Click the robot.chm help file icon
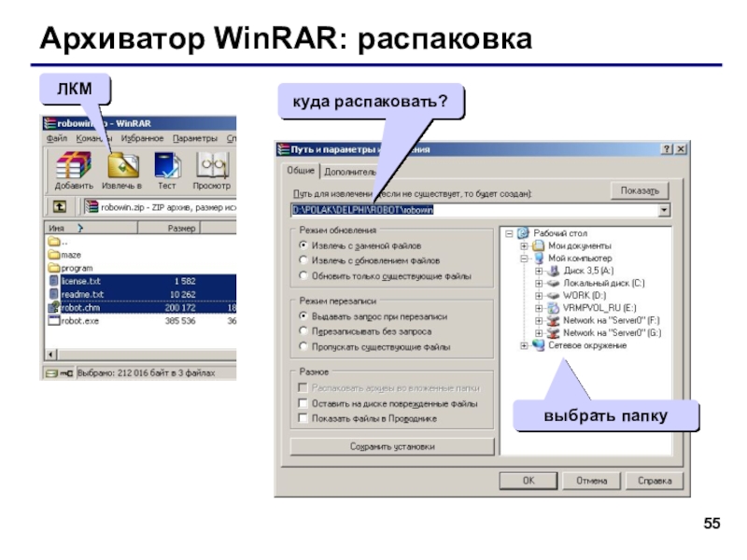 [x=54, y=307]
